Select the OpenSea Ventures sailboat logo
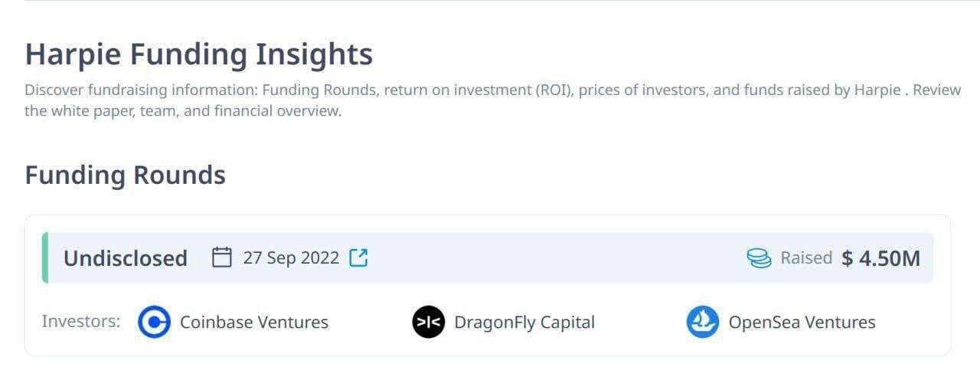Viewport: 980px width, 383px height. pyautogui.click(x=702, y=322)
